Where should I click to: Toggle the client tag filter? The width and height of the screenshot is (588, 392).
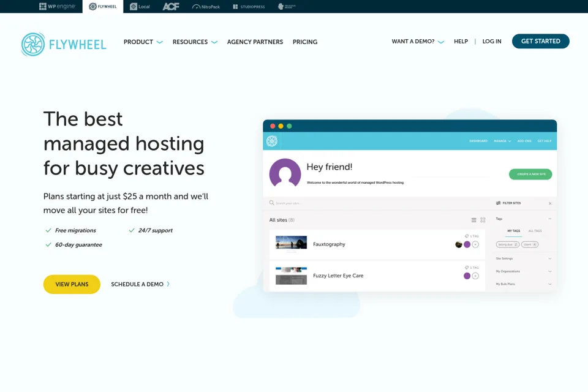pyautogui.click(x=529, y=244)
